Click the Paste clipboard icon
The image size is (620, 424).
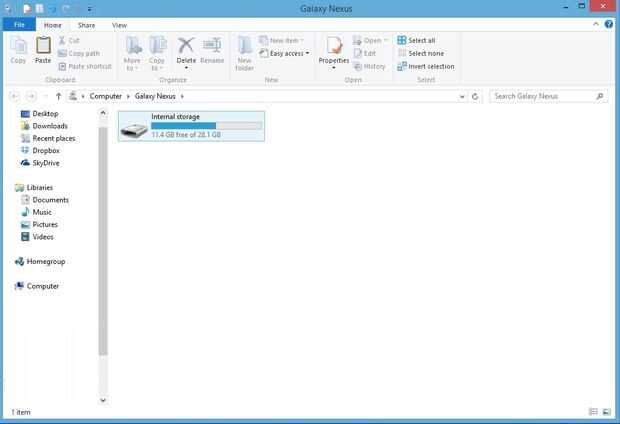coord(43,45)
